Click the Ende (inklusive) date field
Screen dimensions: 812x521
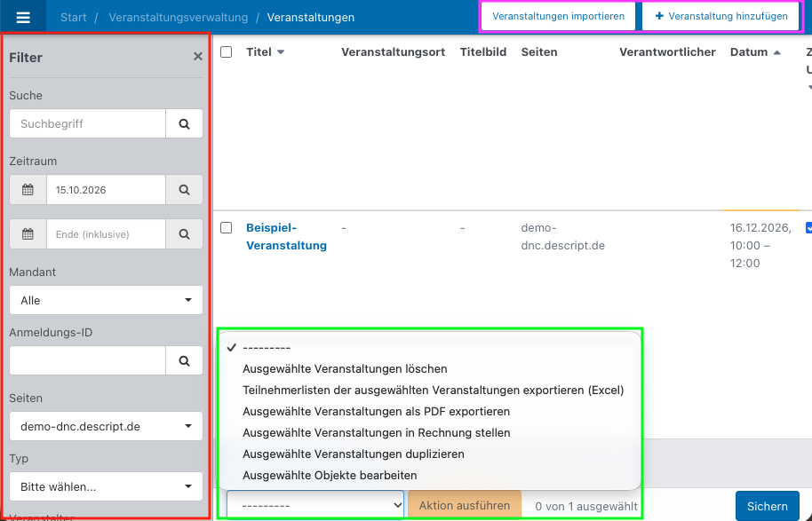point(106,234)
